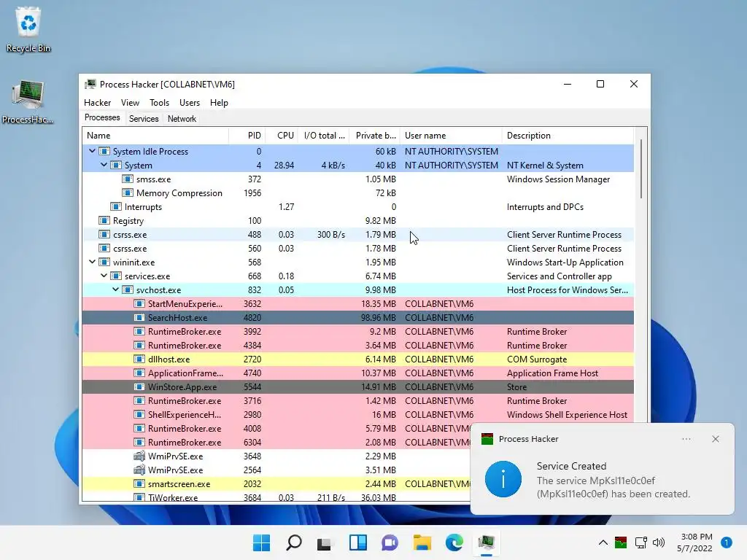747x560 pixels.
Task: Select RuntimeBroker.exe with PID 3992
Action: [x=357, y=332]
